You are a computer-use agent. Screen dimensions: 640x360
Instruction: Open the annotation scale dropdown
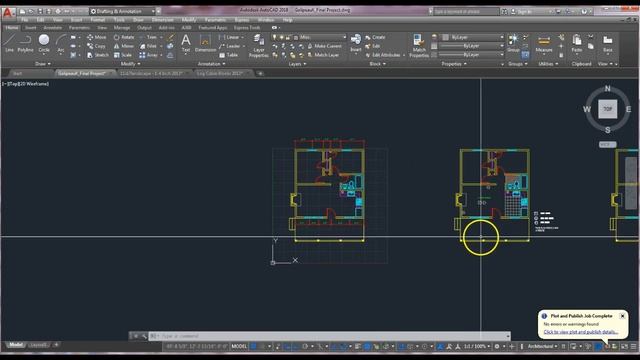(476, 347)
